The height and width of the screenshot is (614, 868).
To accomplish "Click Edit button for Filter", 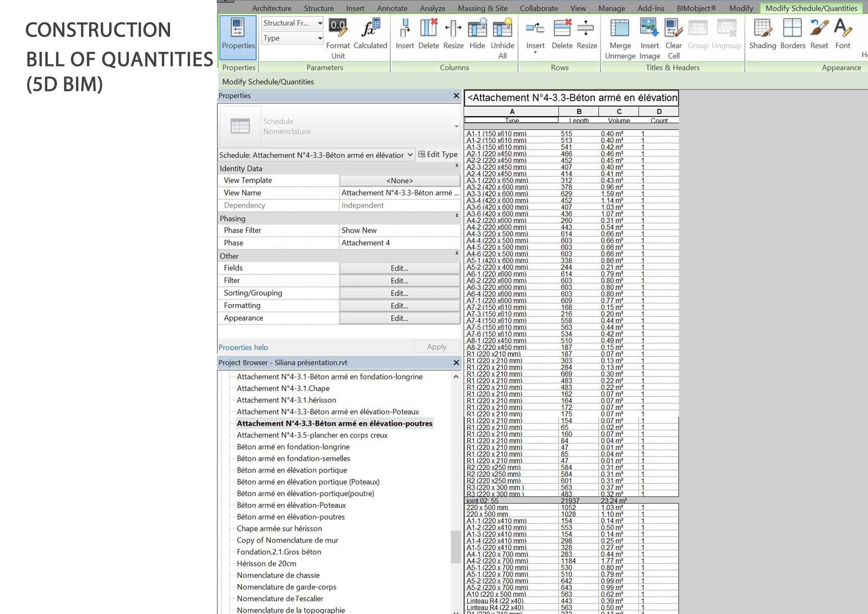I will [399, 281].
